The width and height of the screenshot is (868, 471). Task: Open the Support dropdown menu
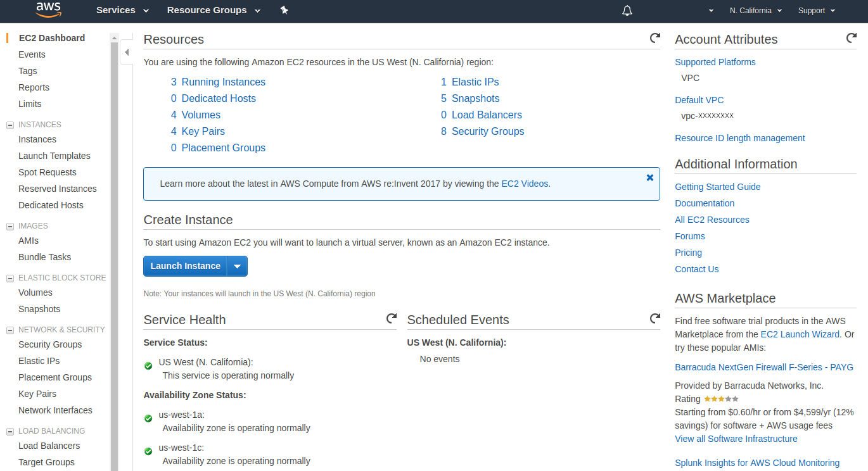pos(817,11)
